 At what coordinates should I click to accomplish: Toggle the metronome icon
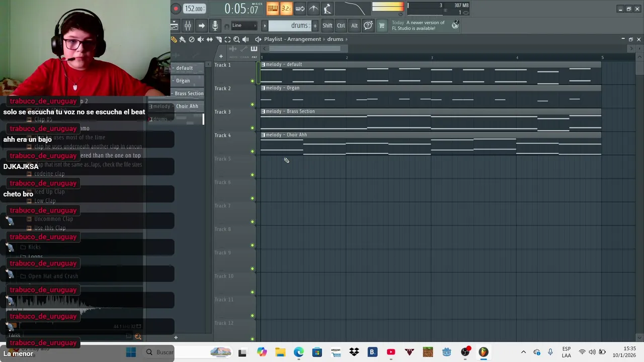click(x=313, y=8)
